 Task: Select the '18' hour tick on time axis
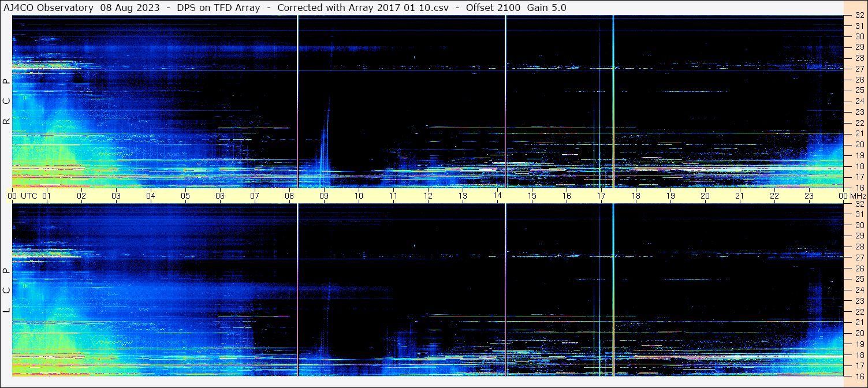coord(636,196)
